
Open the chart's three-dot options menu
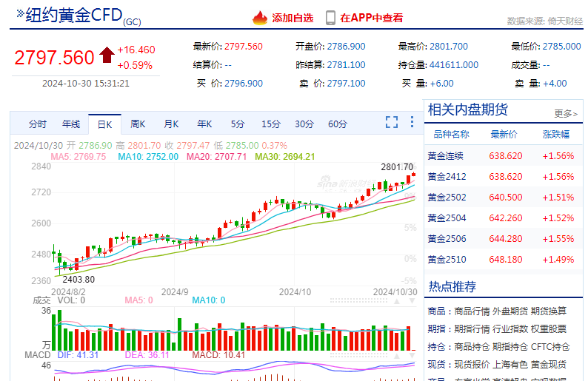[x=412, y=122]
